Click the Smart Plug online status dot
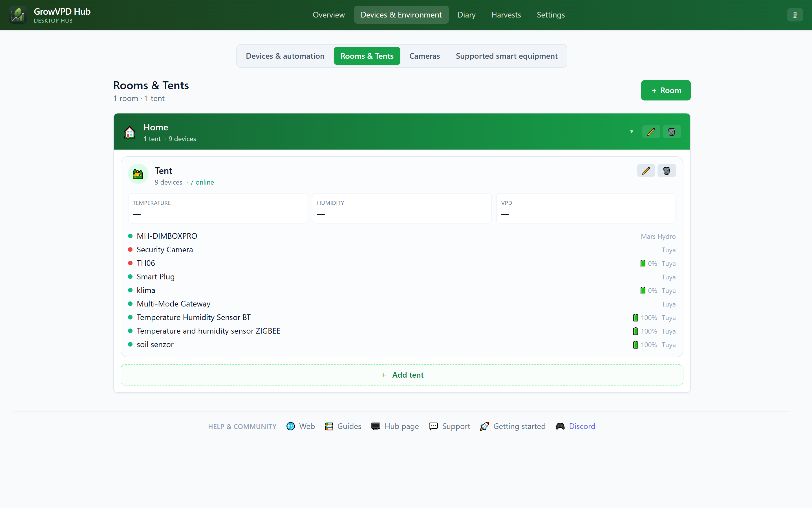 (130, 277)
